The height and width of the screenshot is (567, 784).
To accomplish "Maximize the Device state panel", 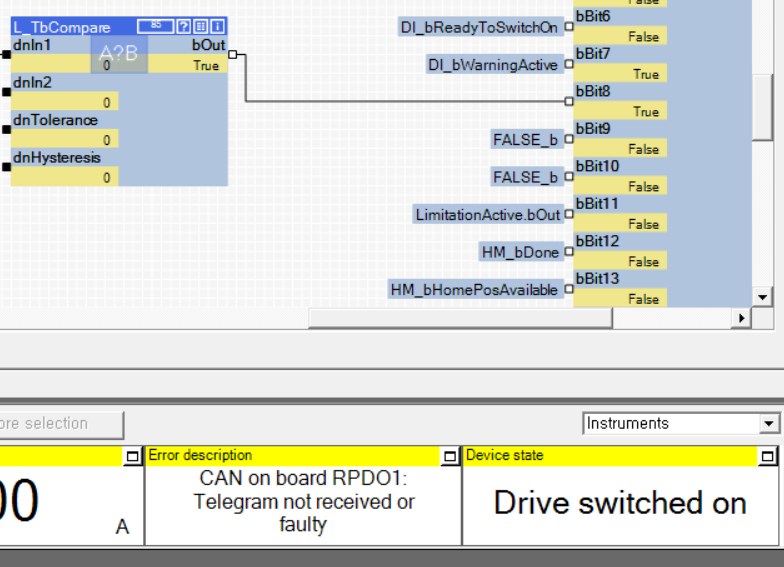I will pyautogui.click(x=768, y=456).
